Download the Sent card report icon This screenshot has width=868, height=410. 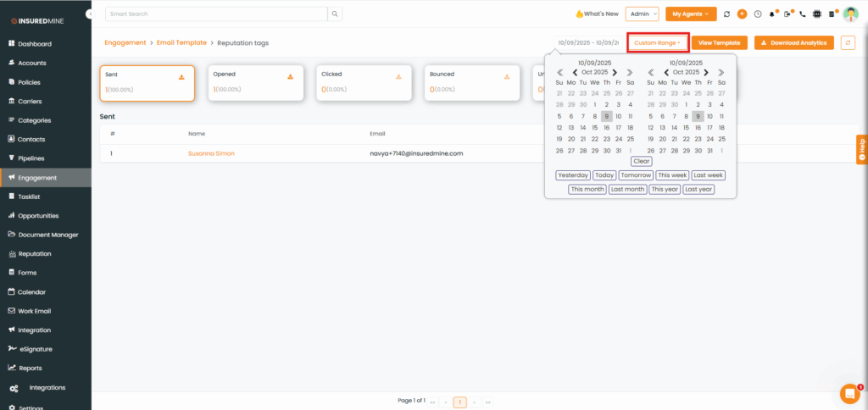[x=181, y=76]
